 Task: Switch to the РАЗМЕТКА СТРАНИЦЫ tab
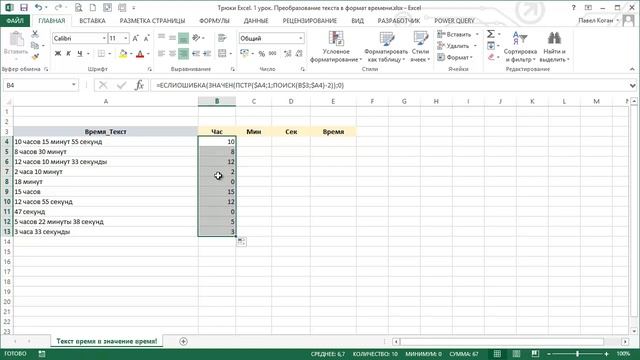coord(152,20)
